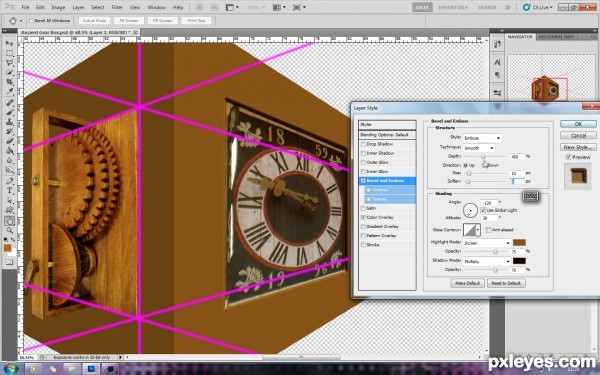Click OK in Layer Style dialog
The width and height of the screenshot is (600, 375).
pos(578,124)
